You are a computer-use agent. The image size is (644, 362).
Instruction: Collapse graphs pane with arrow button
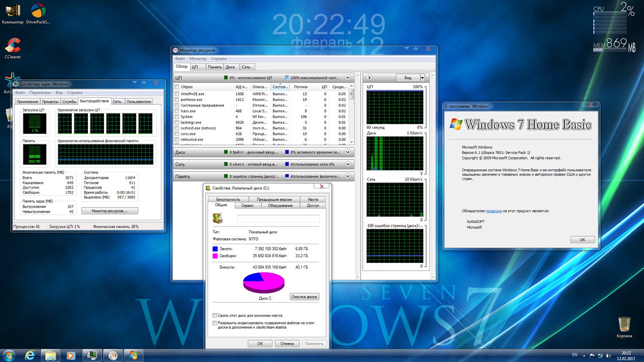point(369,78)
